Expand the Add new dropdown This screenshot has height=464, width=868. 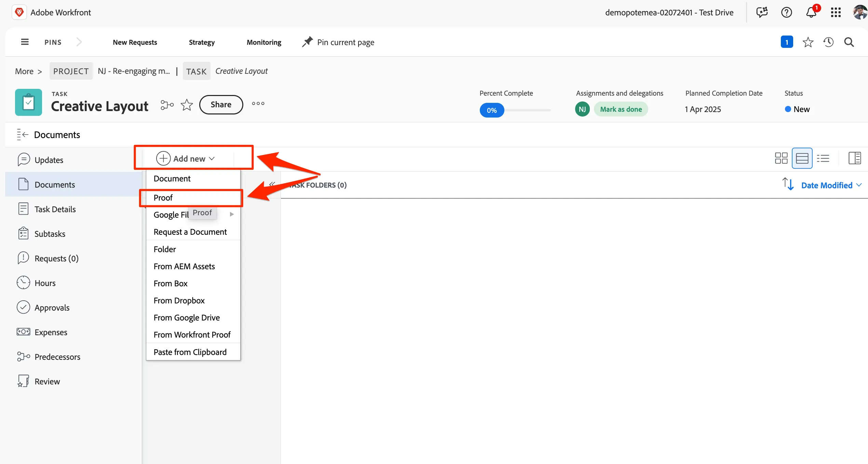186,159
